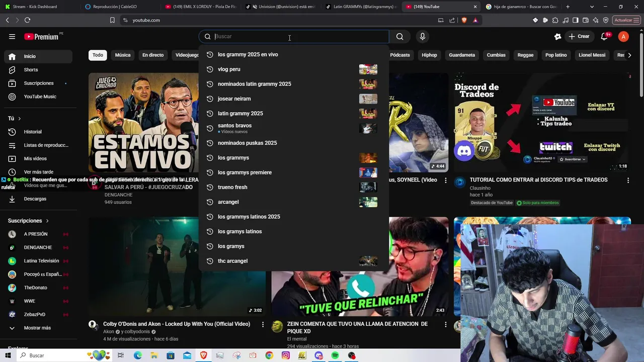Select the Pop latino filter chip
The width and height of the screenshot is (644, 362).
coord(556,55)
